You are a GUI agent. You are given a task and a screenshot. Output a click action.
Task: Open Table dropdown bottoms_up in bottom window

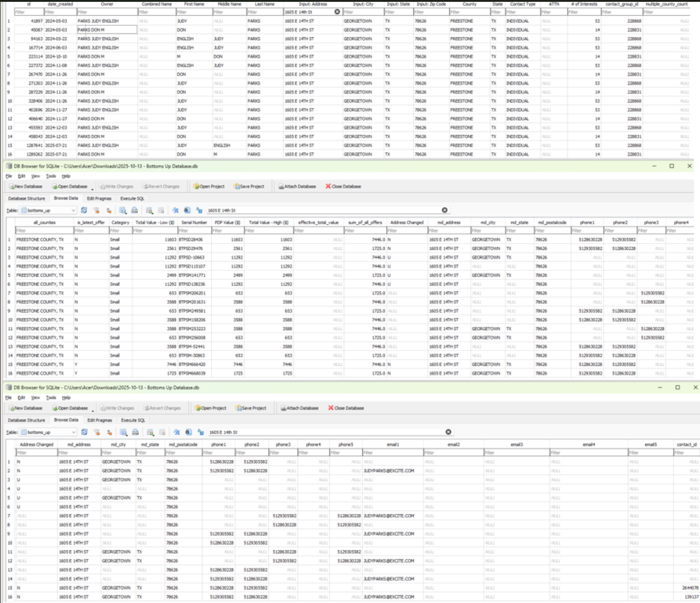[49, 432]
